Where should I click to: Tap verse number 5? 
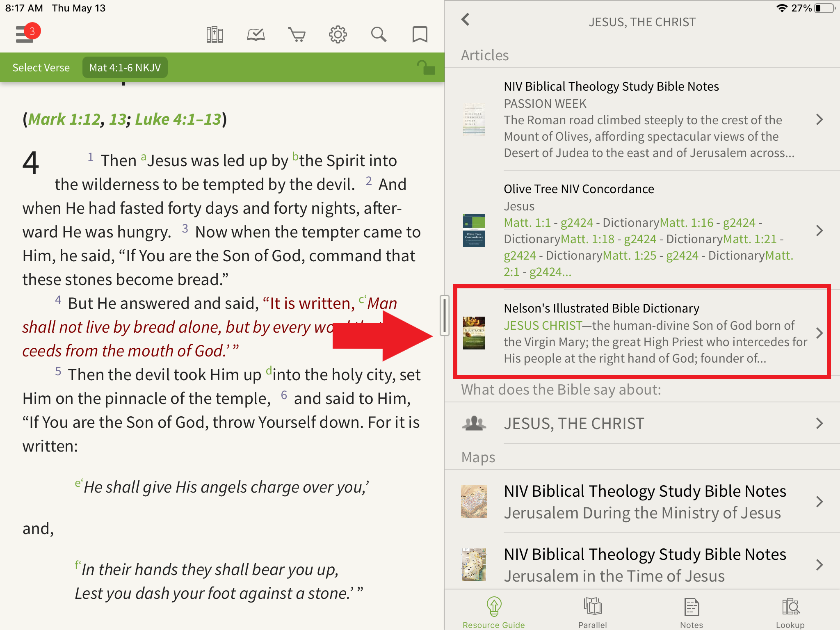58,371
